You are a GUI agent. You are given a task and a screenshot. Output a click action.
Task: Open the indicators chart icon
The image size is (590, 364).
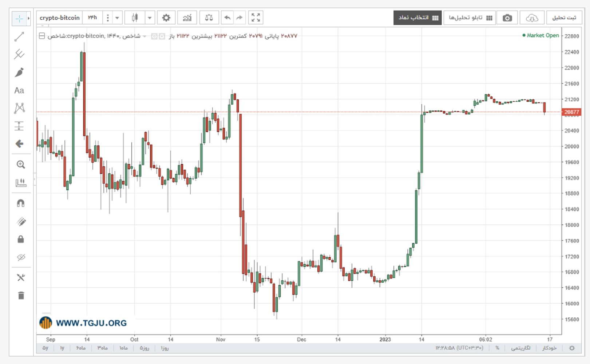coord(187,17)
